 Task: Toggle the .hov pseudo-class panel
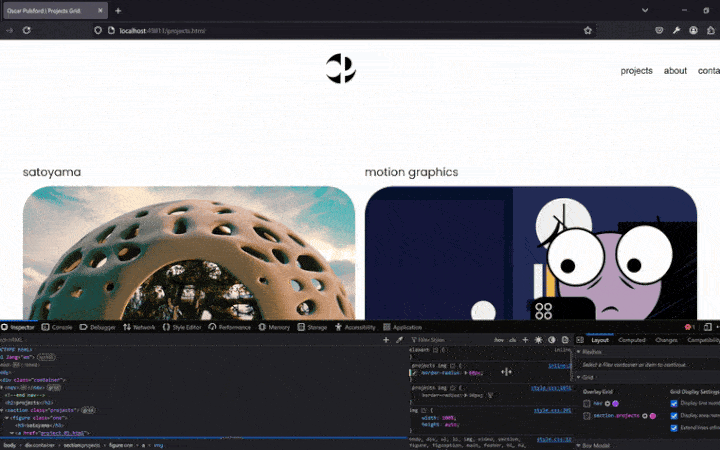pyautogui.click(x=499, y=340)
